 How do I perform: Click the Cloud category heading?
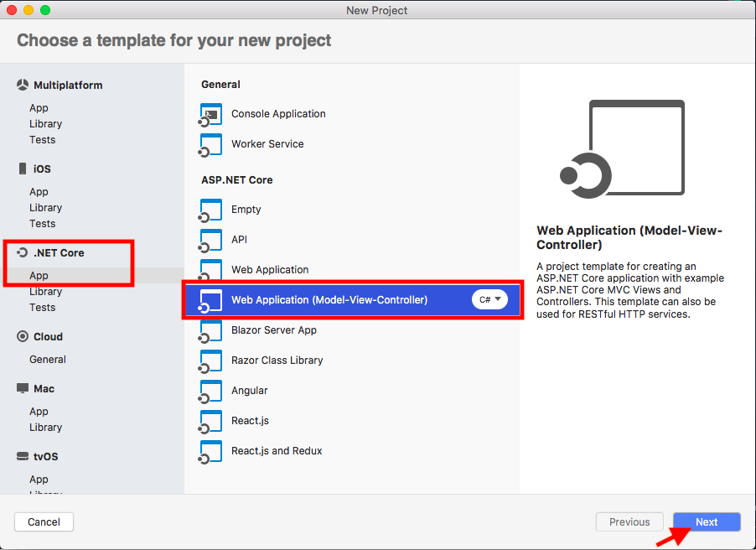click(49, 337)
